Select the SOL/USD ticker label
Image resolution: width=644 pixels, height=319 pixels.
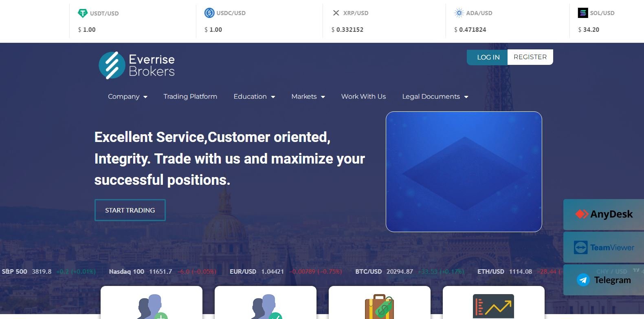602,13
